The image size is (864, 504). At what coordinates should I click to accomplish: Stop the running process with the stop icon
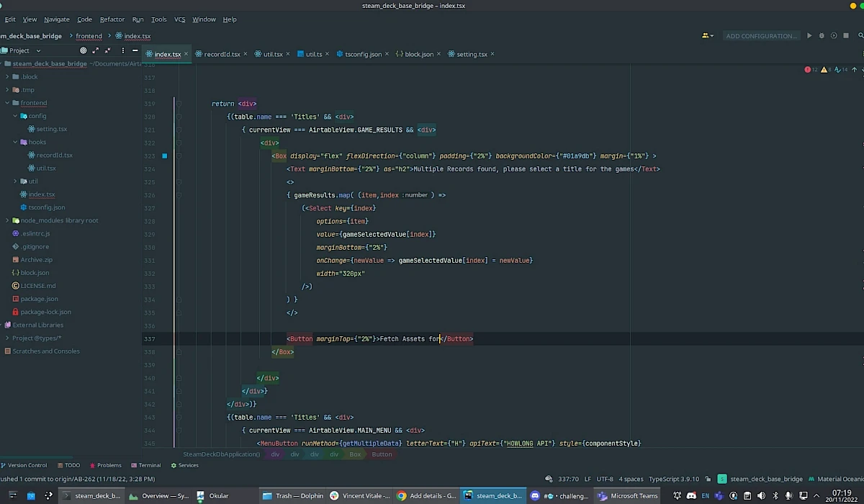[x=846, y=35]
